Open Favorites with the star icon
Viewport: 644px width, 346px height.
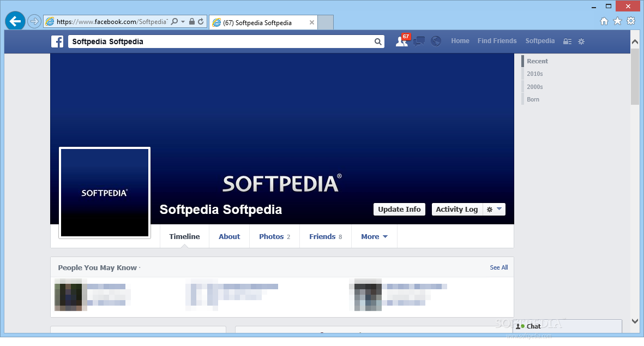click(x=617, y=21)
